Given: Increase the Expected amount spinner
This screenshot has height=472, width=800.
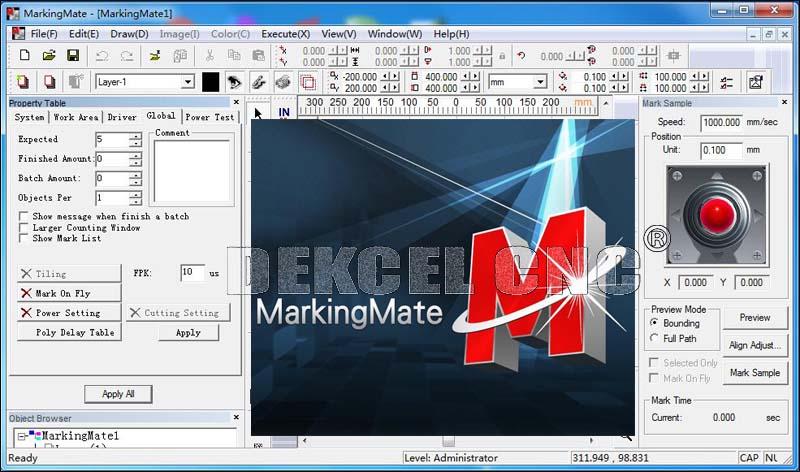Looking at the screenshot, I should tap(135, 136).
